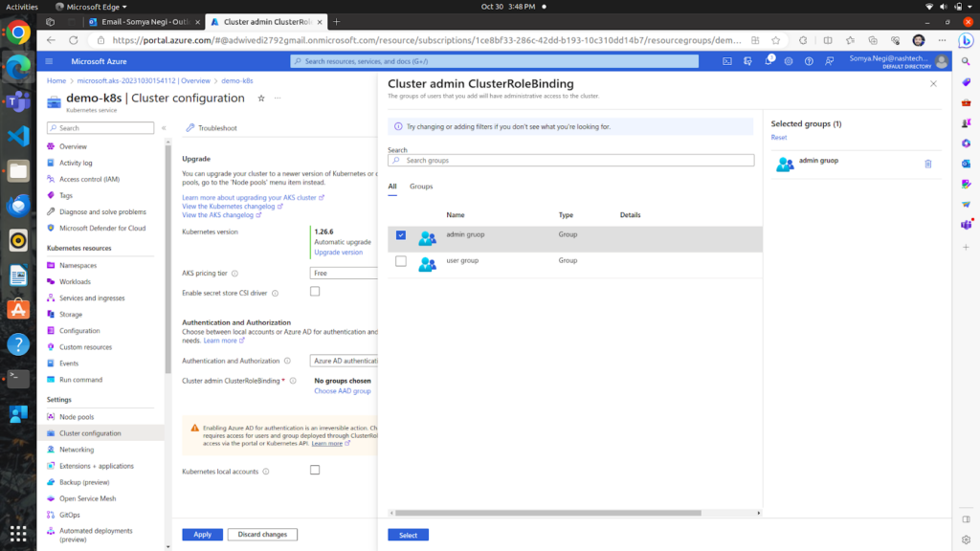Open Azure Cloud Shell from top bar
980x551 pixels.
[x=727, y=61]
